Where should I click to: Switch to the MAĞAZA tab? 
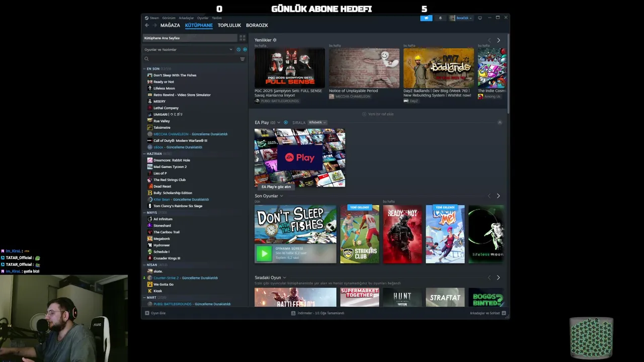[170, 25]
